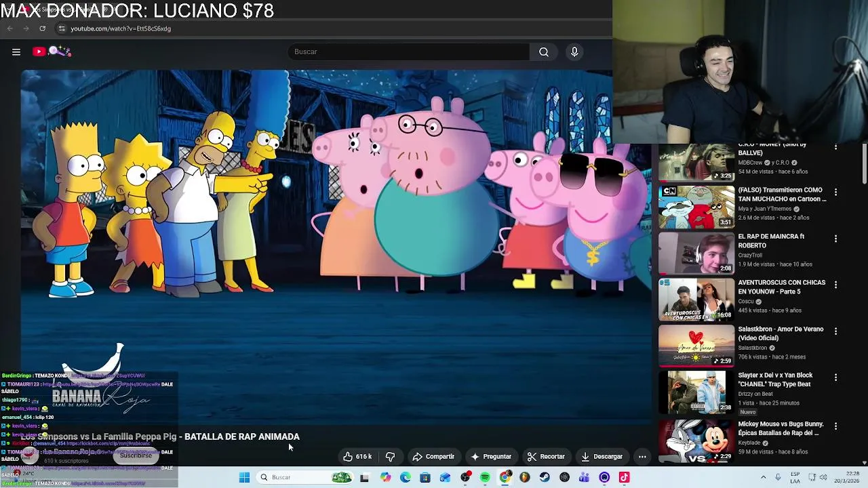Open the TikTok taskbar icon
Image resolution: width=868 pixels, height=488 pixels.
(624, 477)
